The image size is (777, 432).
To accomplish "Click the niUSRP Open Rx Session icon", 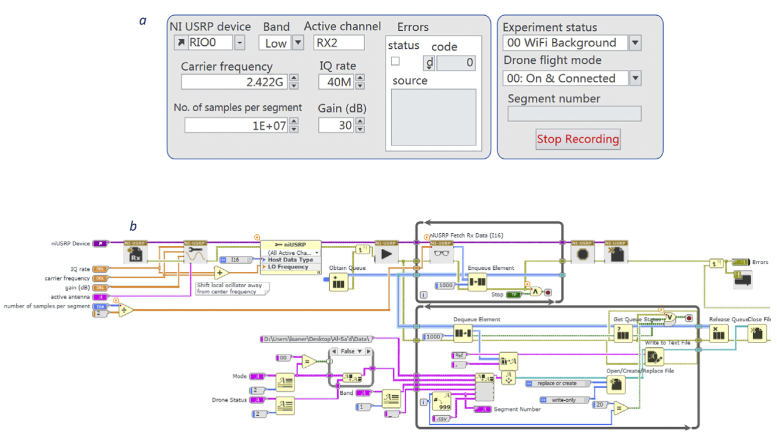I will [135, 253].
